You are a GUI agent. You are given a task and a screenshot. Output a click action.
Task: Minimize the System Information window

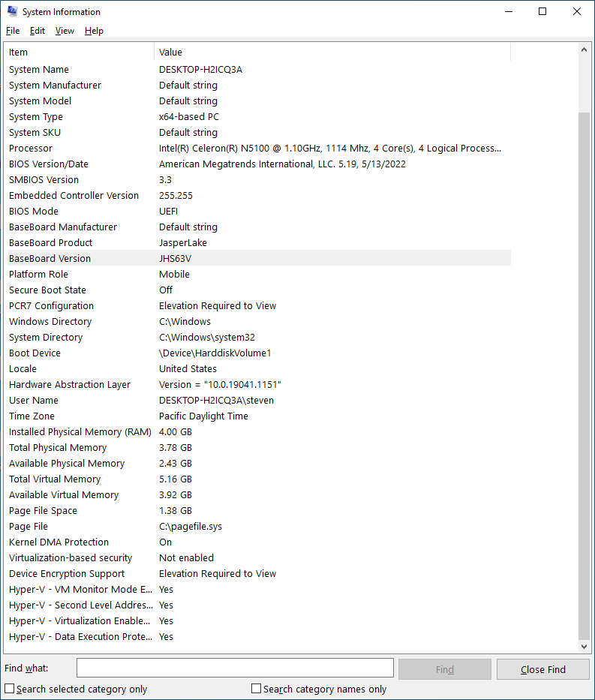(508, 11)
